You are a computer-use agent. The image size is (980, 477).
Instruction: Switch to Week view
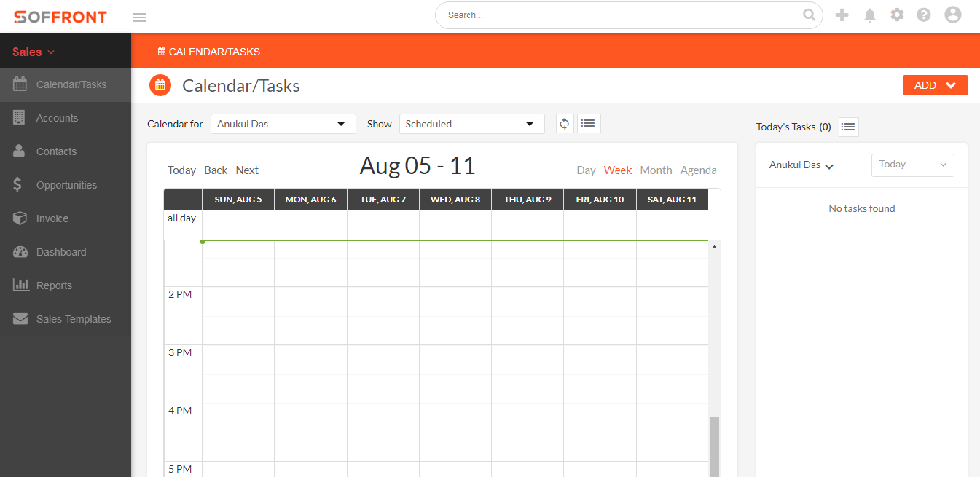point(618,170)
